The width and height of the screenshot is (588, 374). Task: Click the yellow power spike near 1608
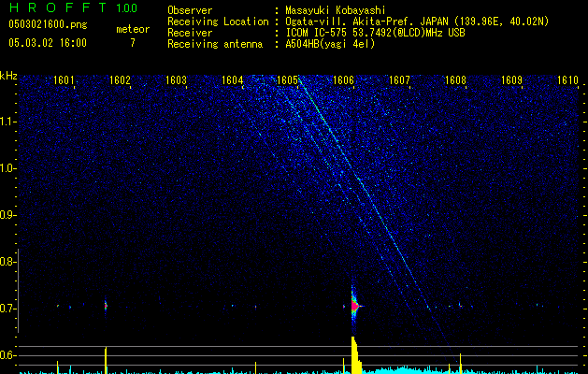[x=460, y=363]
